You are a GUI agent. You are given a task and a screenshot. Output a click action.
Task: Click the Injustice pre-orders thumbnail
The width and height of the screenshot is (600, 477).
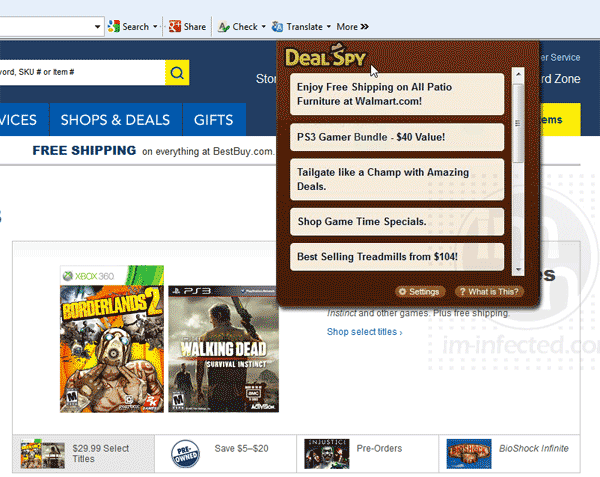pyautogui.click(x=326, y=453)
